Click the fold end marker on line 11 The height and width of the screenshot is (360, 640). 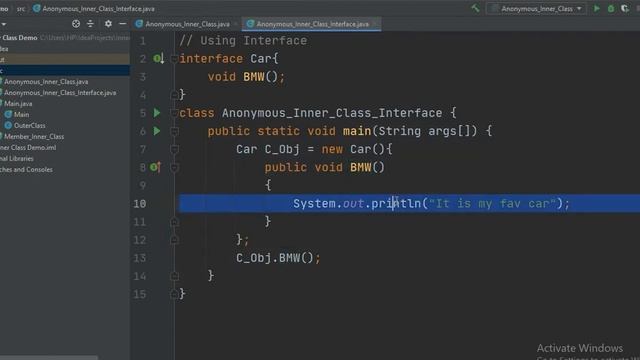174,222
